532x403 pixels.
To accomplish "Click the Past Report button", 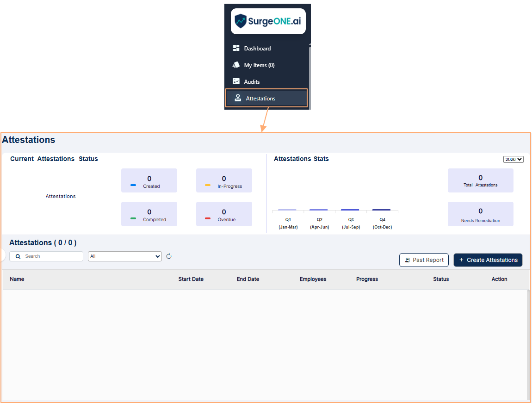I will 424,260.
